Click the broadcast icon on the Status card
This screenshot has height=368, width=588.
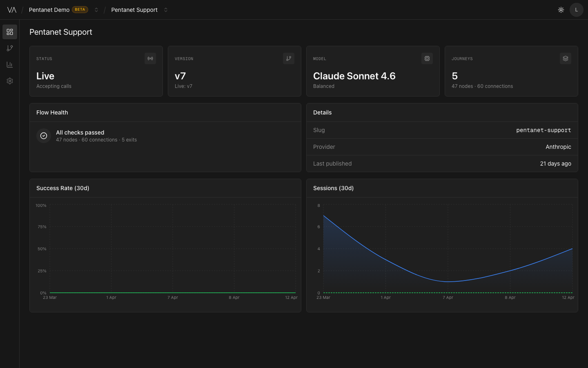[150, 58]
